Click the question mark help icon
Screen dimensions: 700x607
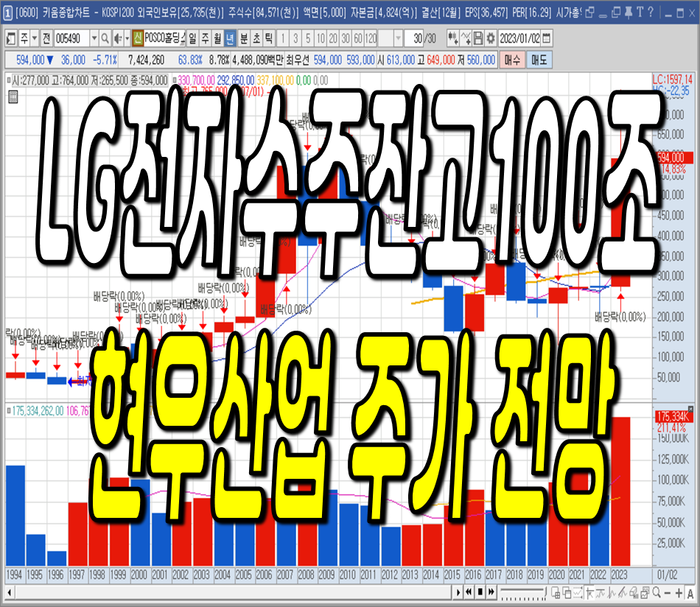click(651, 13)
